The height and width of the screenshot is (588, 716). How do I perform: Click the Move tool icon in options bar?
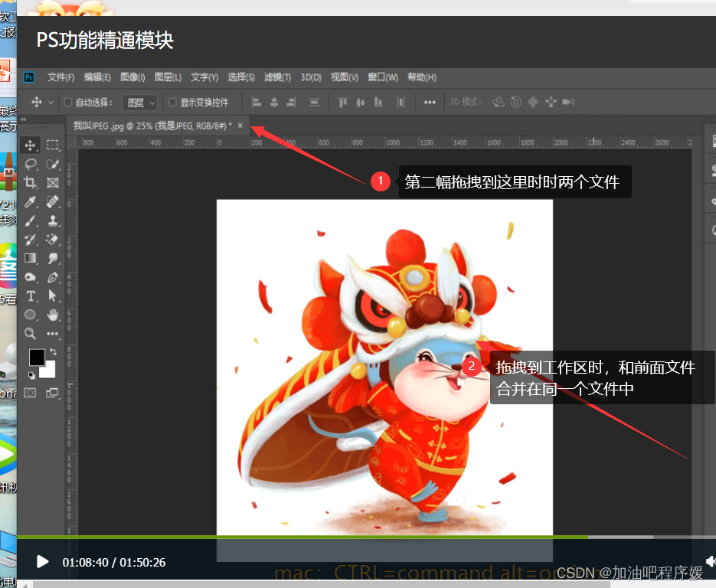(37, 102)
